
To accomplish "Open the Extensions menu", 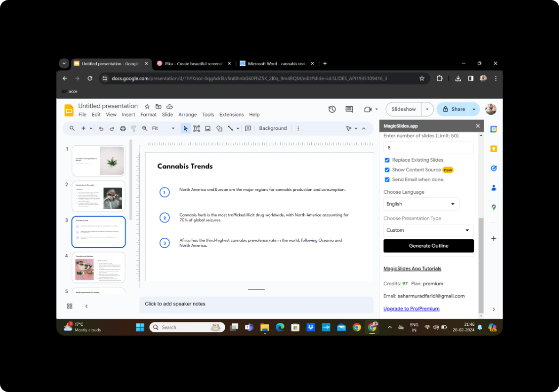I will point(231,115).
